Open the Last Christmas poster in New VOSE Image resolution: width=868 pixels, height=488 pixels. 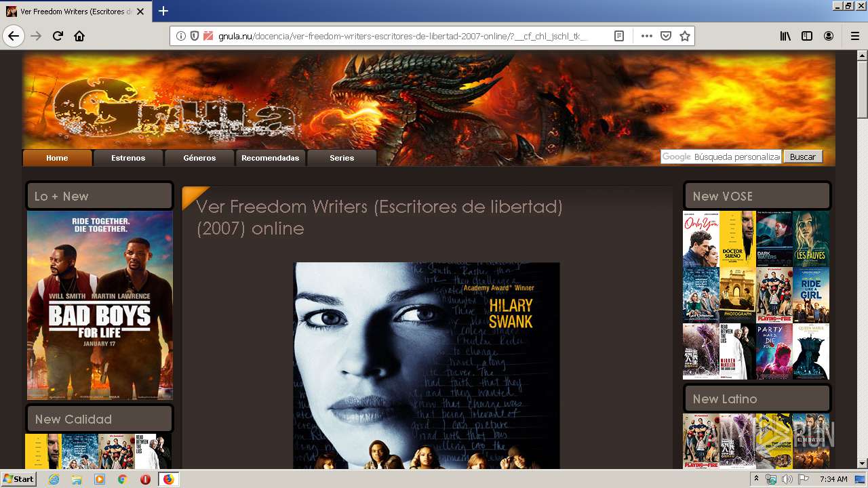tap(701, 295)
